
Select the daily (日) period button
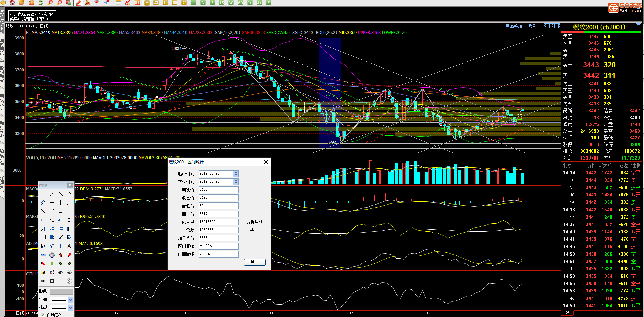pos(147,3)
